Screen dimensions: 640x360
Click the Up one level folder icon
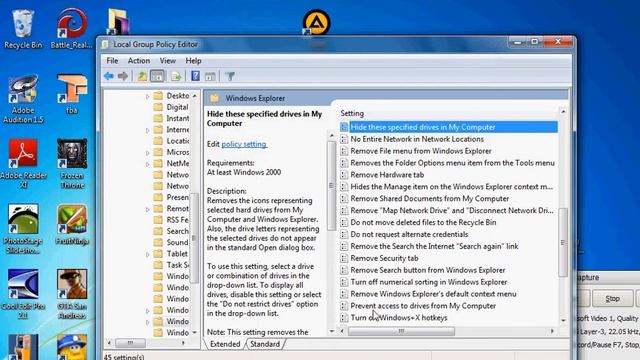142,76
